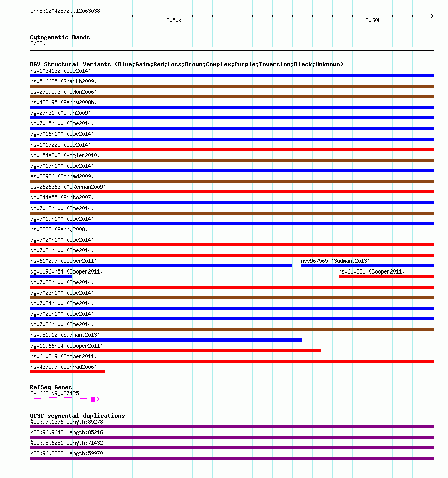Select the esv2626363 (McKernan2009) label
Screen dimensions: 448x478
tap(68, 187)
